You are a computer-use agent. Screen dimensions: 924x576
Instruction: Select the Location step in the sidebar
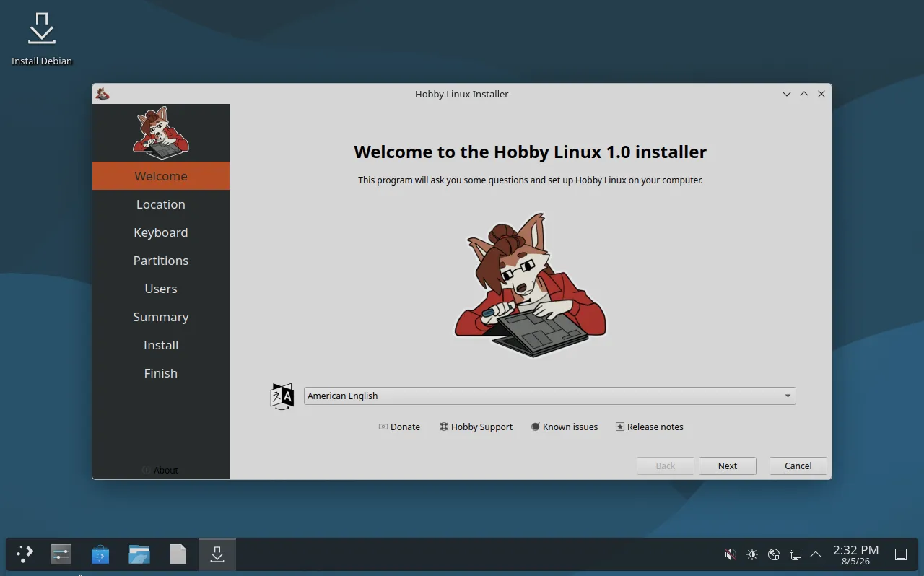(161, 204)
